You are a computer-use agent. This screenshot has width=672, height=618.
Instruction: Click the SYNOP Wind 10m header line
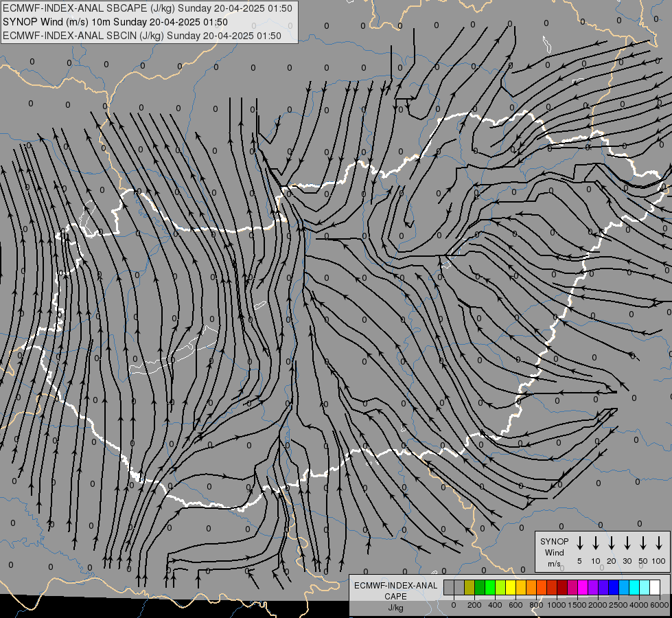(x=115, y=22)
